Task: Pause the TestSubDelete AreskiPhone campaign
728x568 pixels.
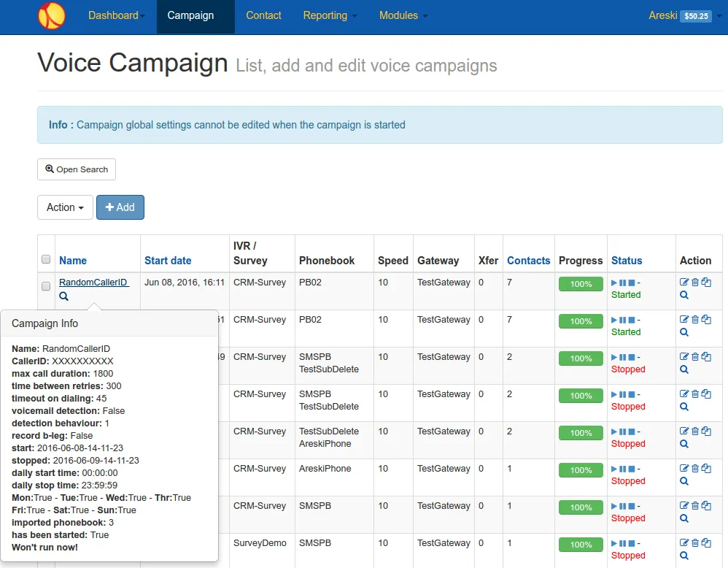Action: [x=623, y=431]
